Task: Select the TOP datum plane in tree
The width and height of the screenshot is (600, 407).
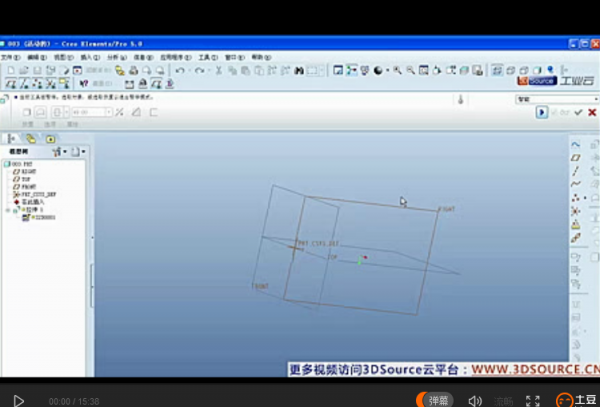Action: 22,179
